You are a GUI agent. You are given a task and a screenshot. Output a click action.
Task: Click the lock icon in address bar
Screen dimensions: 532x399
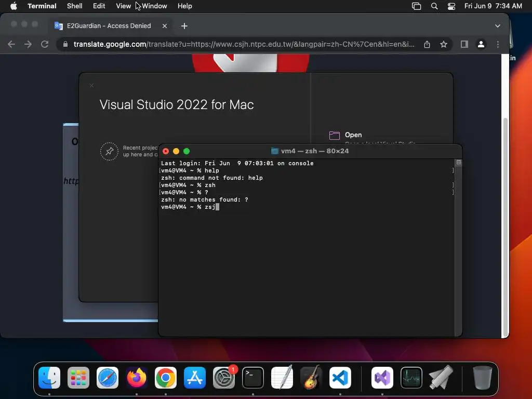(65, 44)
